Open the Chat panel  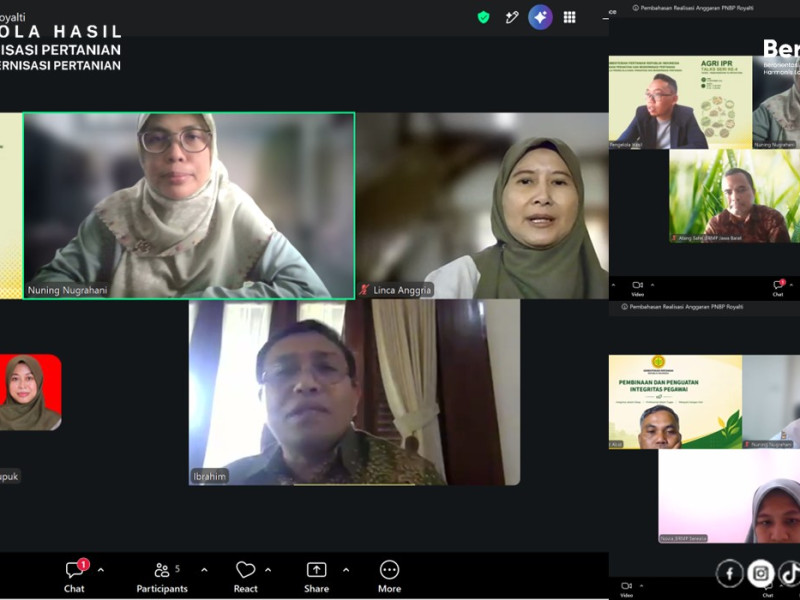click(x=75, y=577)
